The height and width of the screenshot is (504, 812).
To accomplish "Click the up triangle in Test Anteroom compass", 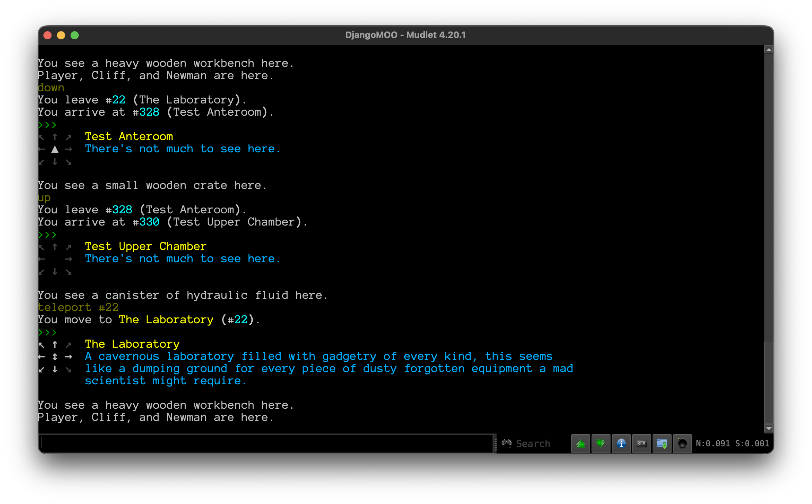I will click(x=55, y=149).
